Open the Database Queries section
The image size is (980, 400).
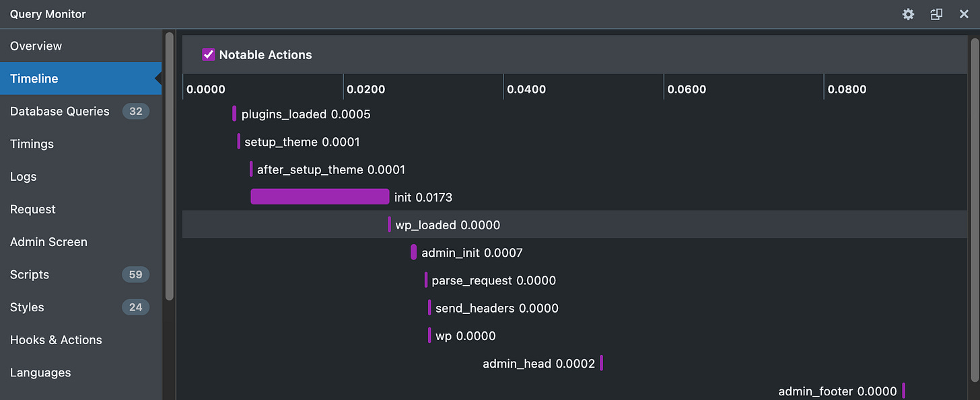click(x=59, y=111)
